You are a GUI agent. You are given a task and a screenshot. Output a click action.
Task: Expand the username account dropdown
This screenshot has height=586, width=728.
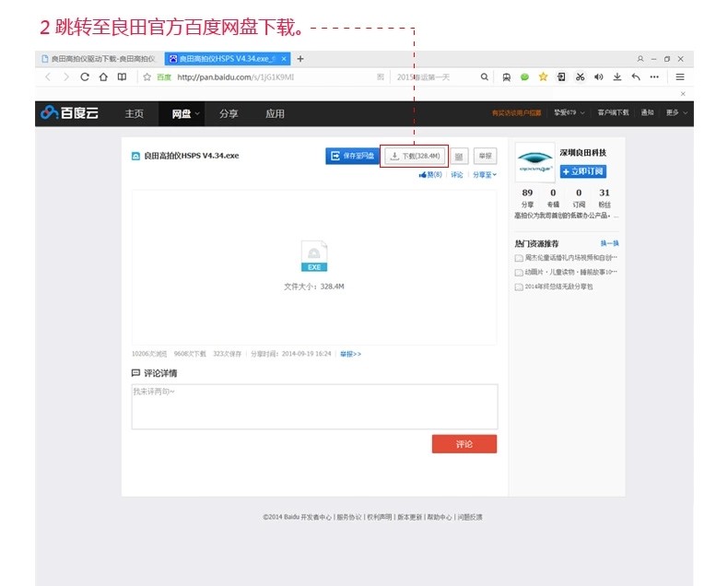click(569, 112)
